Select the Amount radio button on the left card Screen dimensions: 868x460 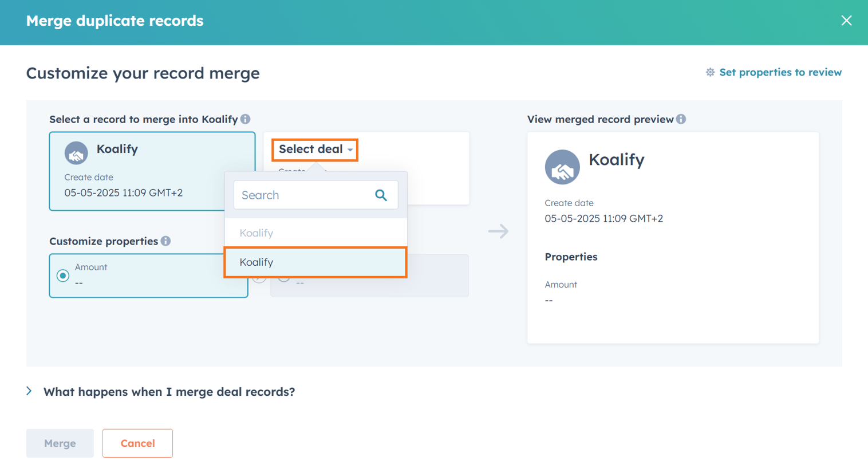62,275
